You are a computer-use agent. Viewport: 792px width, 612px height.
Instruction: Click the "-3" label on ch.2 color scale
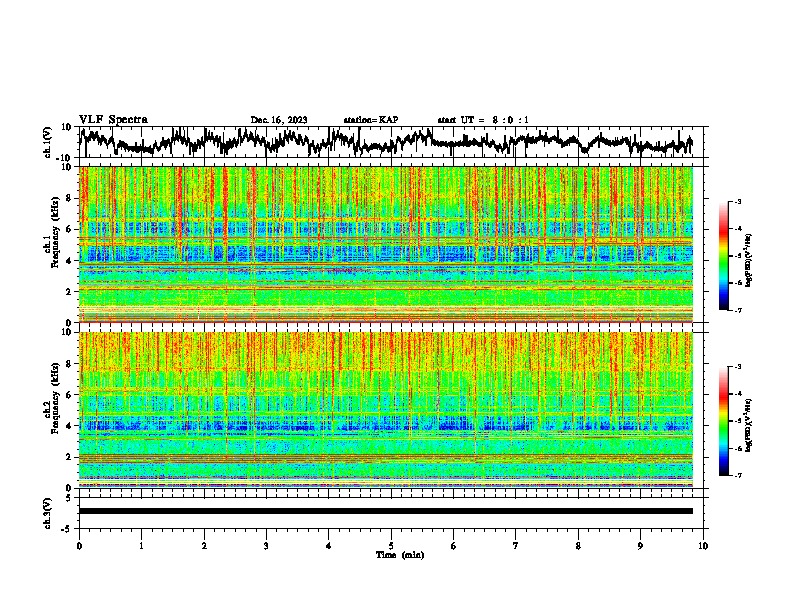pyautogui.click(x=737, y=367)
